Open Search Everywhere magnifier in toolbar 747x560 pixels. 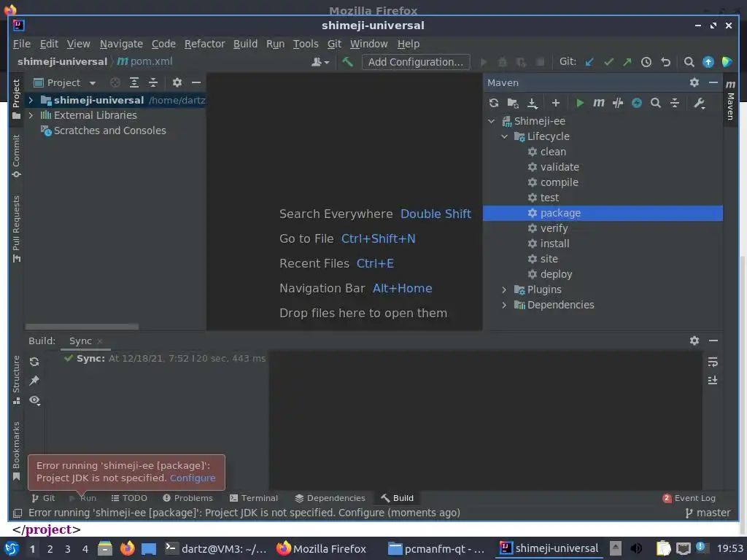point(689,62)
